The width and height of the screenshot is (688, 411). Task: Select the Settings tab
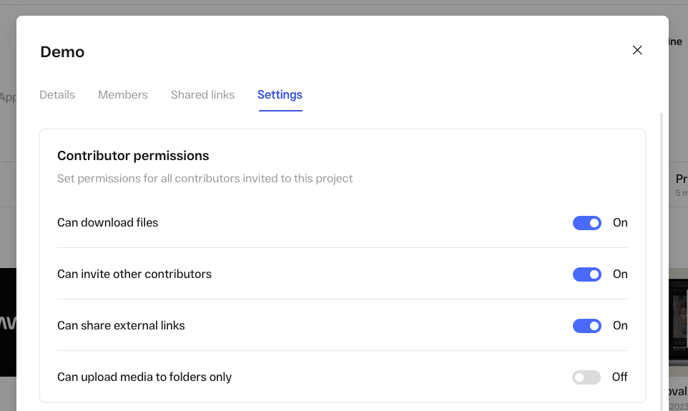pos(280,95)
